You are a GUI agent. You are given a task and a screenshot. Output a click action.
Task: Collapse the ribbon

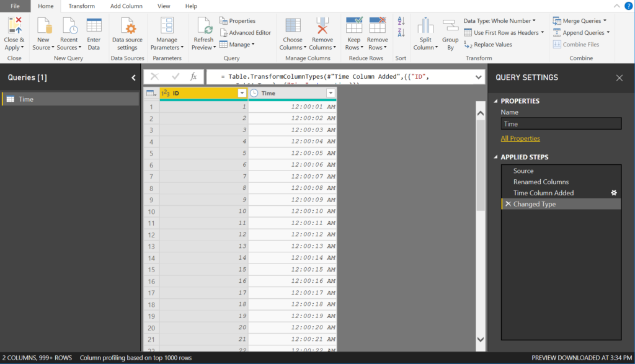pos(617,6)
